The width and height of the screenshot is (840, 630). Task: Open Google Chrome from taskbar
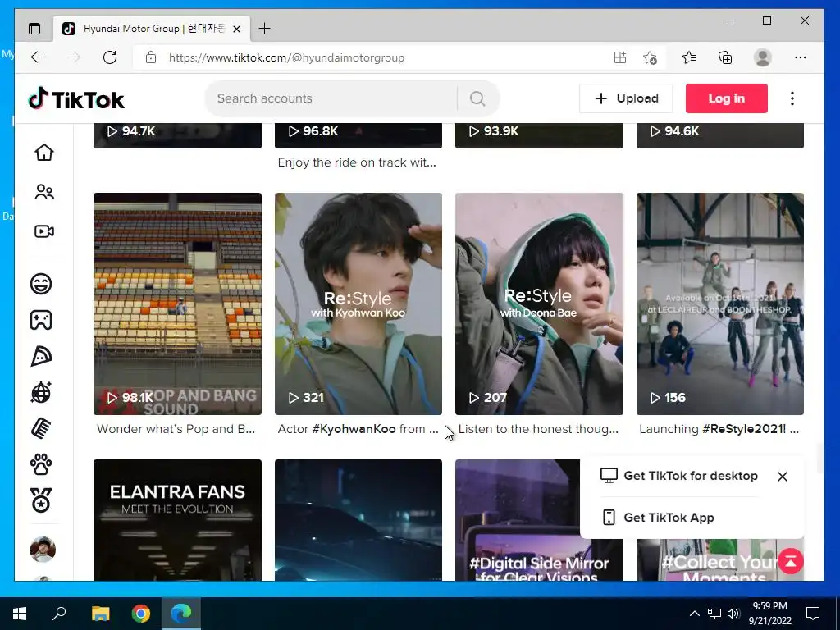click(141, 614)
